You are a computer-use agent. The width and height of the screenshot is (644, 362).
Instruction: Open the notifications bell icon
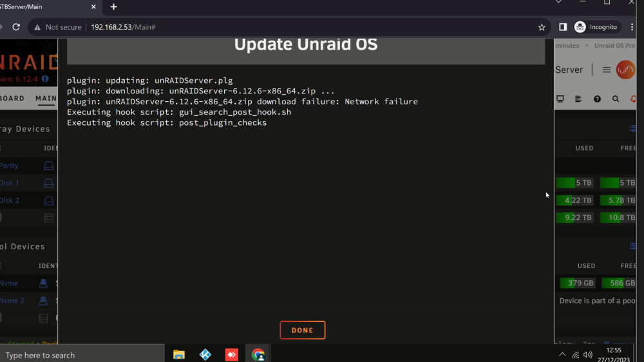[633, 99]
